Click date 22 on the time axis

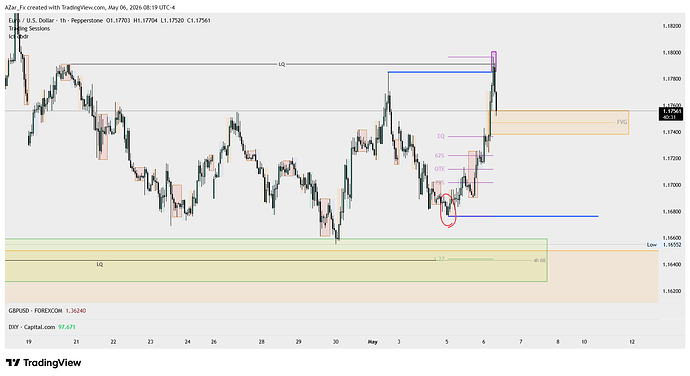point(114,342)
